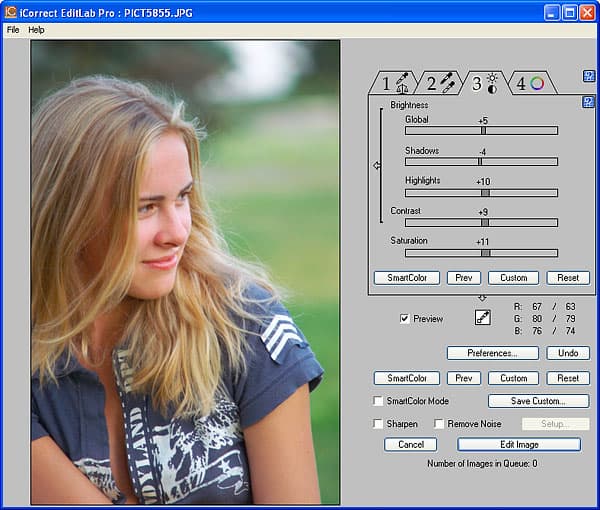The height and width of the screenshot is (510, 600).
Task: Click the lower Custom button below Undo
Action: pyautogui.click(x=514, y=378)
